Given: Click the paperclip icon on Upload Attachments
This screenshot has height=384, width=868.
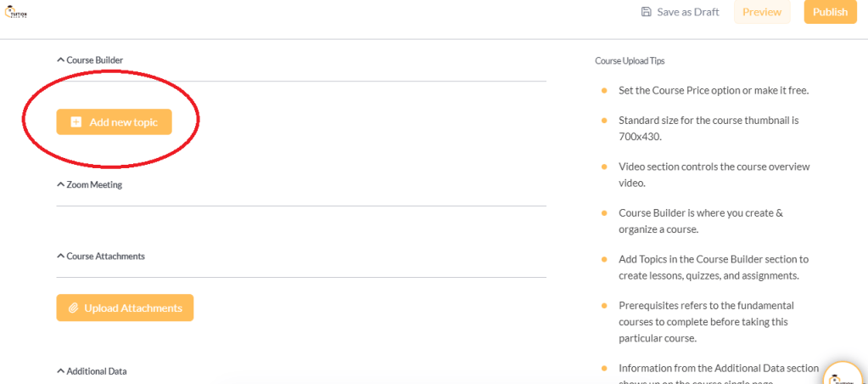Looking at the screenshot, I should tap(73, 308).
